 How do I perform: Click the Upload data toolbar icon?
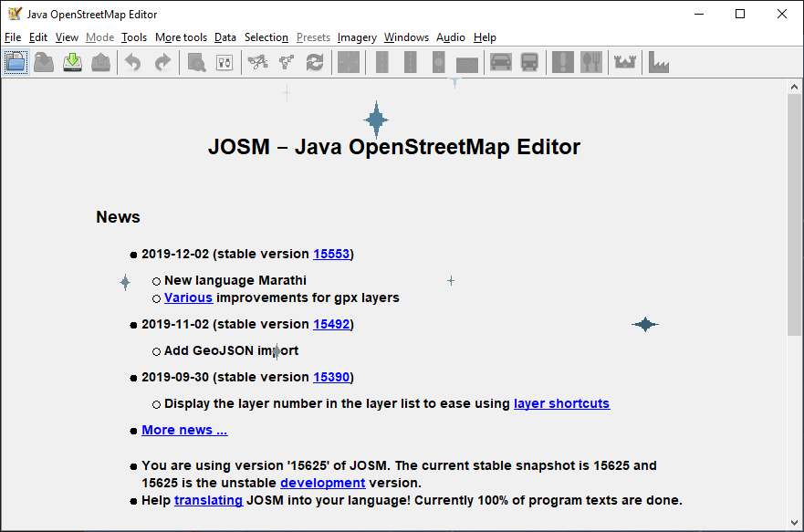point(101,63)
